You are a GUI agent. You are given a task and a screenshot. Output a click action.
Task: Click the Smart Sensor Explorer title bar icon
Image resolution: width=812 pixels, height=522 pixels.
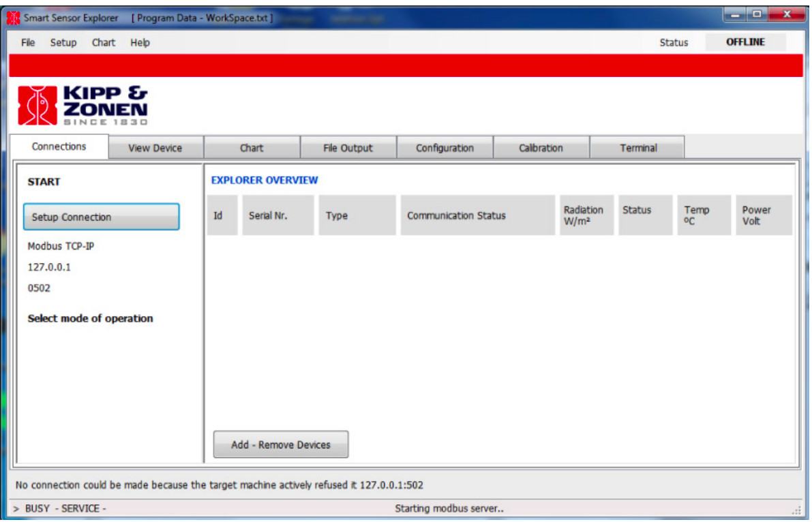pyautogui.click(x=13, y=18)
